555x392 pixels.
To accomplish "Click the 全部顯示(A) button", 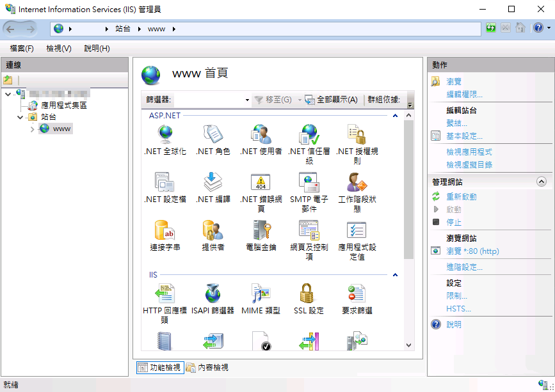I will (x=332, y=100).
